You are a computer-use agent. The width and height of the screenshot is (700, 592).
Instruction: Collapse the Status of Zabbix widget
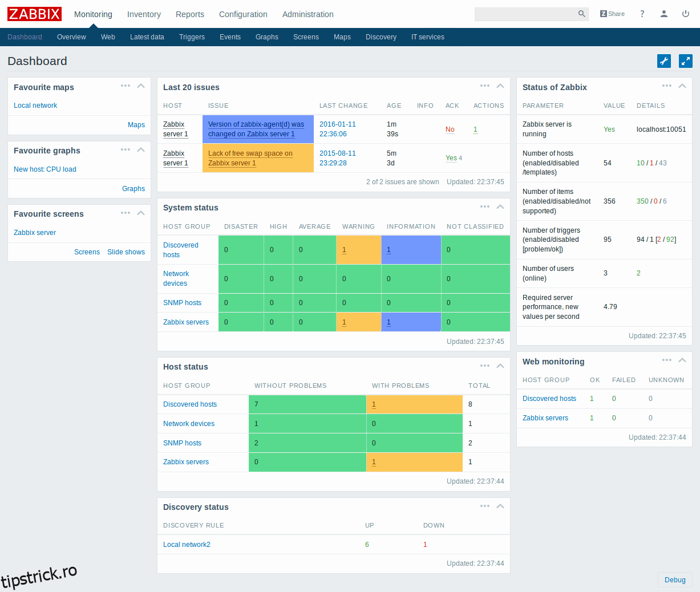point(682,86)
